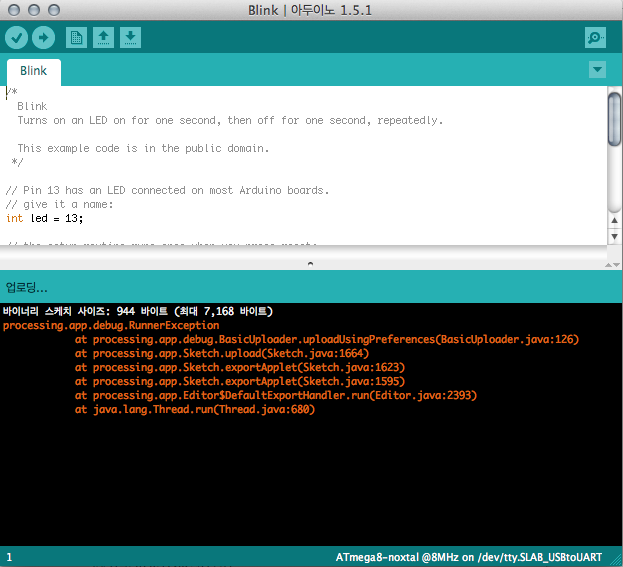
Task: Click the 'exportApplet(Sketch.java:1623)' line
Action: click(240, 367)
